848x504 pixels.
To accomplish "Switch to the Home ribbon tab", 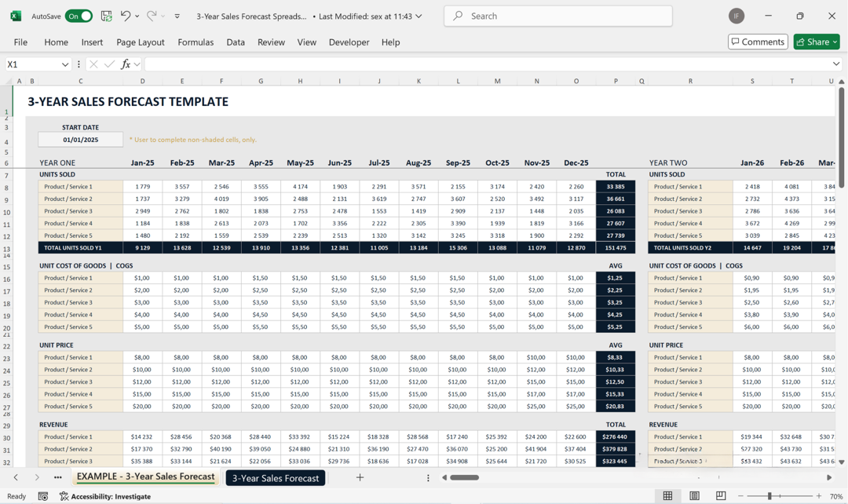I will [x=57, y=42].
